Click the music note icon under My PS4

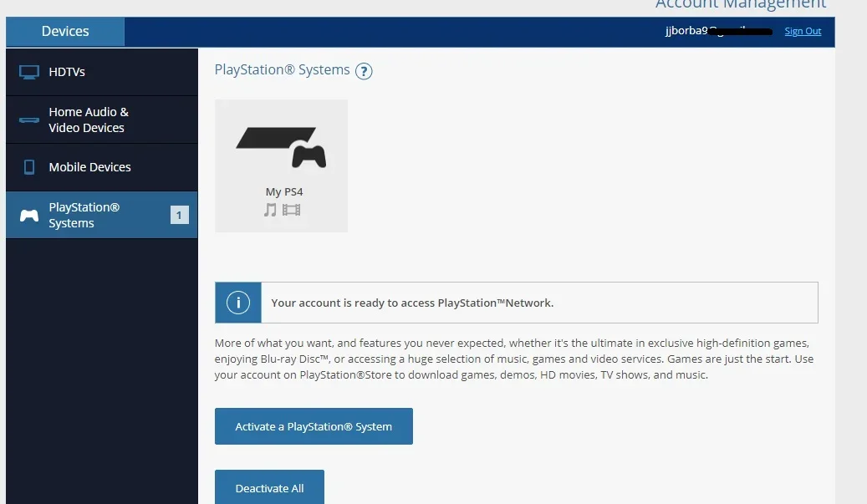pyautogui.click(x=270, y=210)
